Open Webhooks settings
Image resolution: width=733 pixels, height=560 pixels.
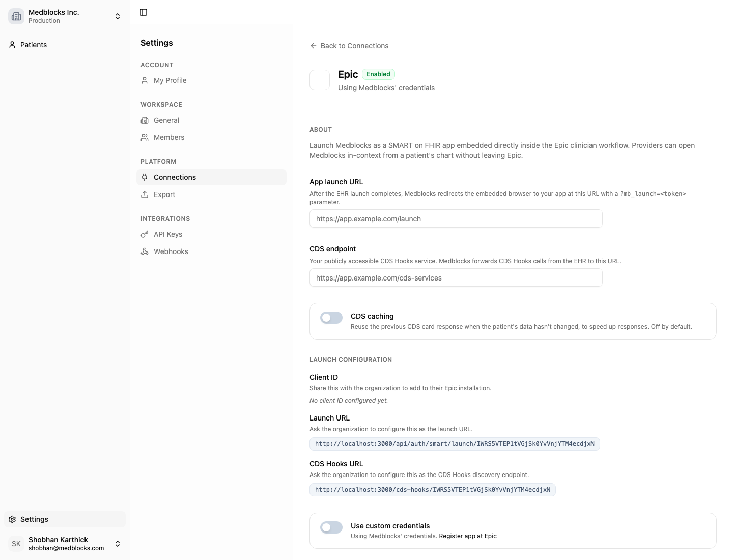coord(211,251)
